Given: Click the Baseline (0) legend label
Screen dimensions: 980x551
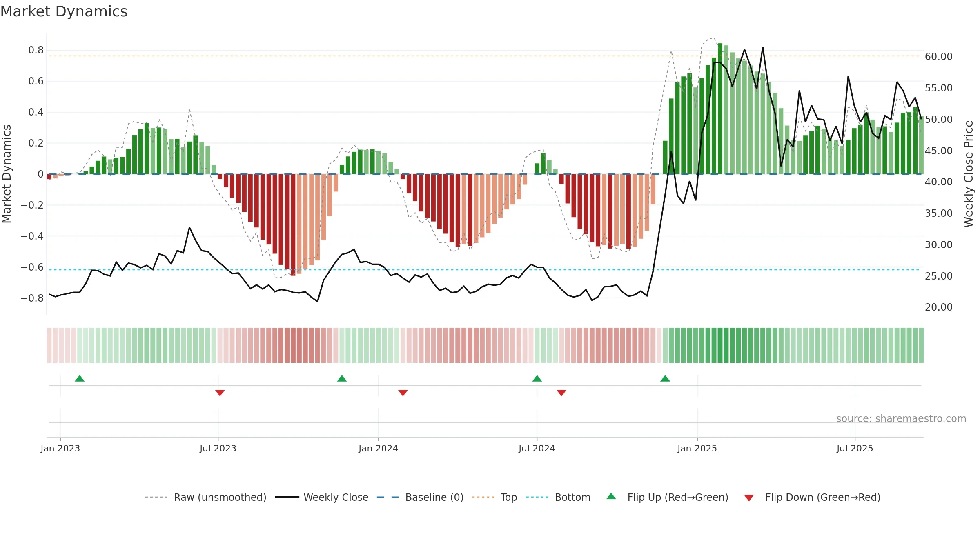Looking at the screenshot, I should coord(434,497).
